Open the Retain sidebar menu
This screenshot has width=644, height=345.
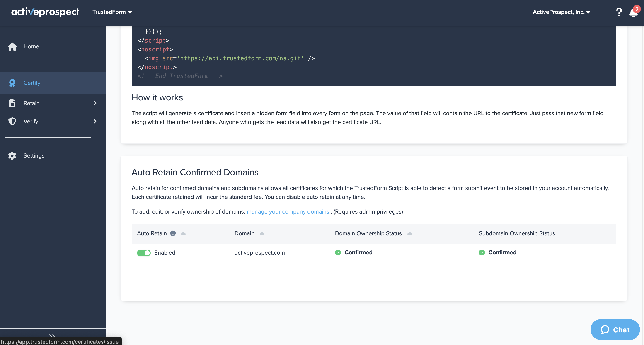pyautogui.click(x=53, y=103)
